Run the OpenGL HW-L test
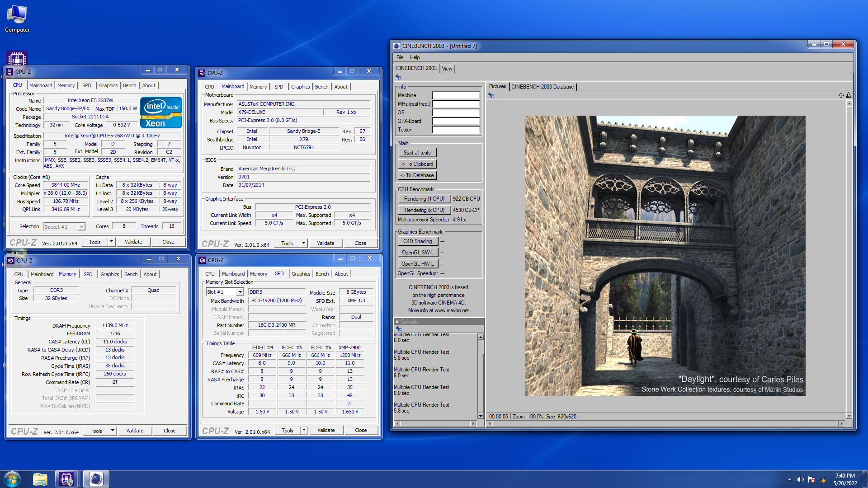The image size is (868, 488). pos(418,264)
